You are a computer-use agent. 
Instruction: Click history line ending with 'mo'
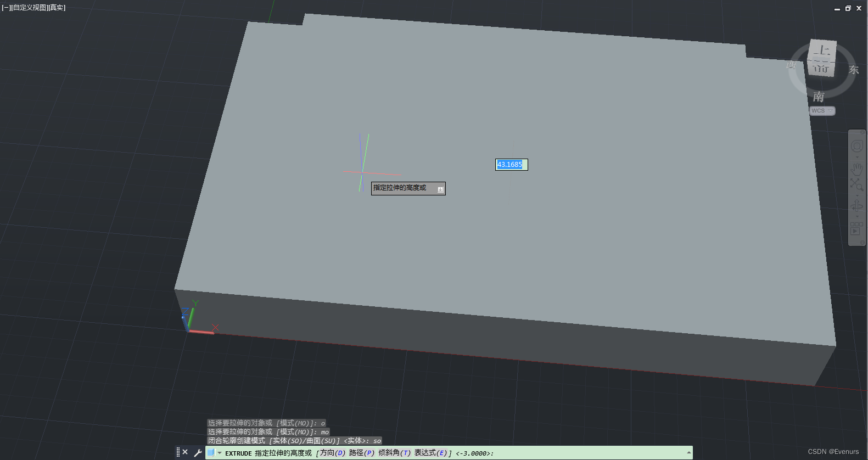pyautogui.click(x=268, y=432)
